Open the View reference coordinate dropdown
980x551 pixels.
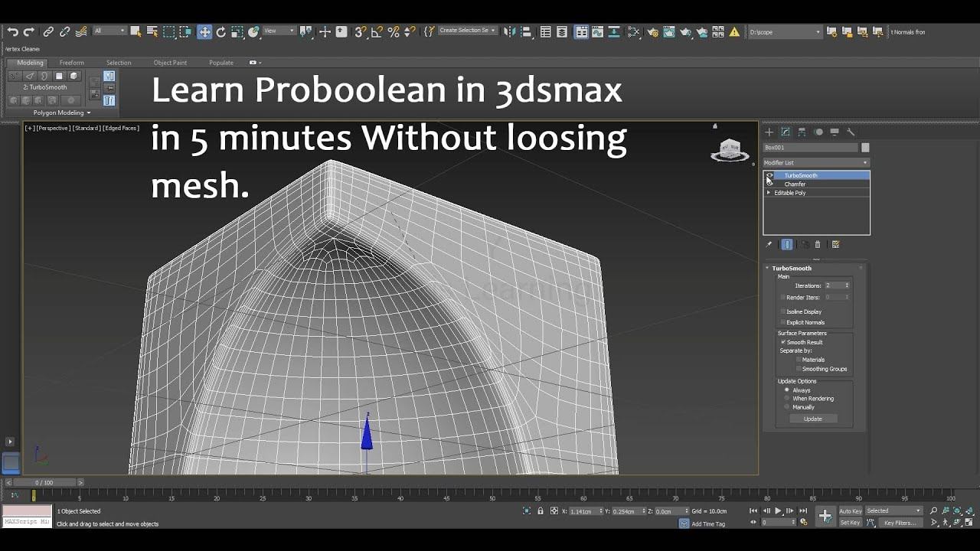click(279, 31)
